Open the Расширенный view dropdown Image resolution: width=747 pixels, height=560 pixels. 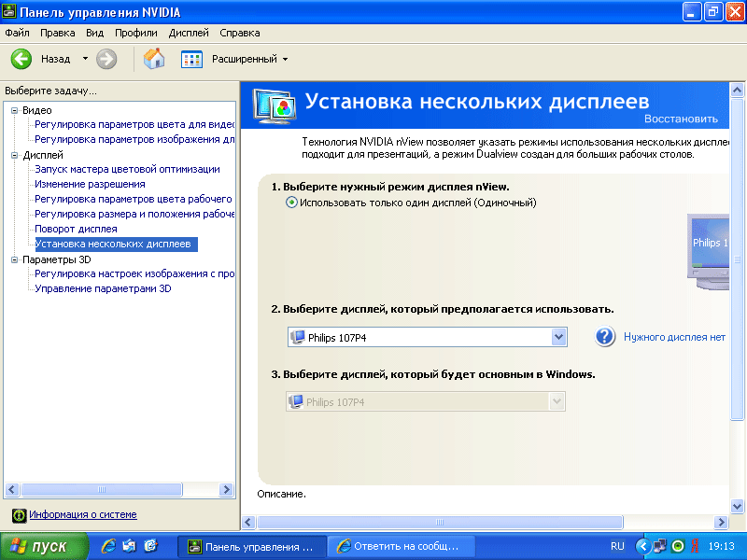[286, 60]
